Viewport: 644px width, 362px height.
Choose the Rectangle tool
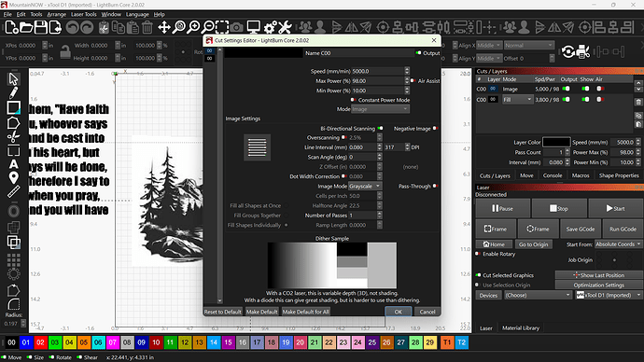tap(14, 107)
